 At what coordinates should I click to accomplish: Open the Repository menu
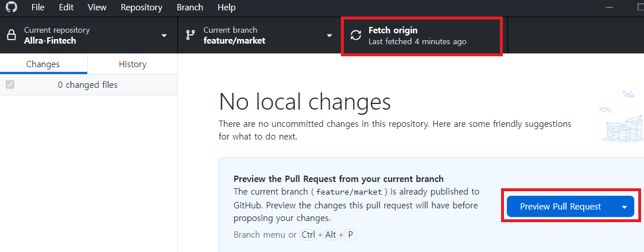point(142,7)
